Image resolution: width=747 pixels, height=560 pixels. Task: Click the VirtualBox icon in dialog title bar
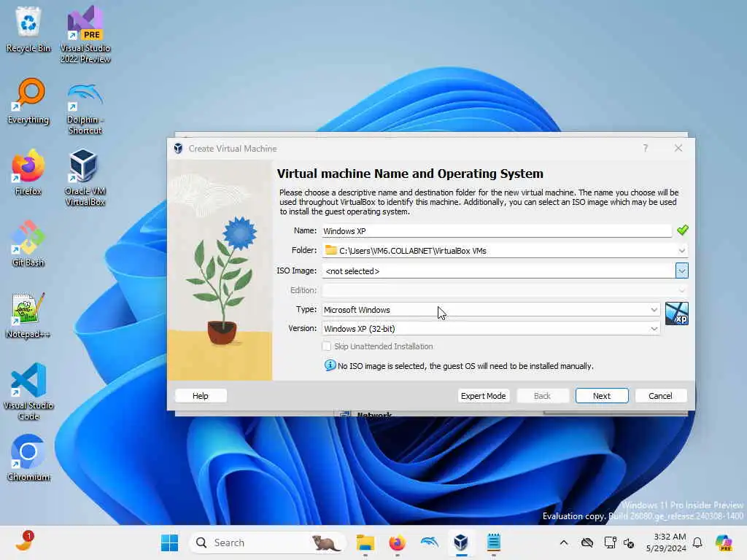(178, 148)
